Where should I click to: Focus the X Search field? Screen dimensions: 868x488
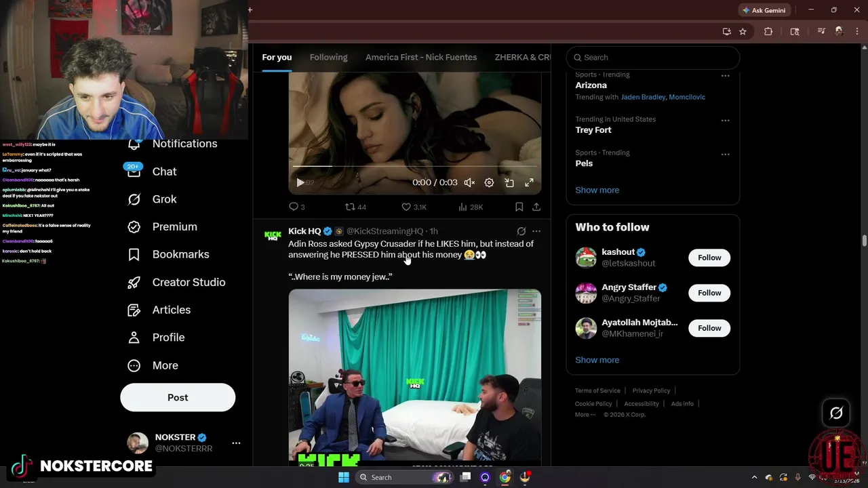click(652, 58)
